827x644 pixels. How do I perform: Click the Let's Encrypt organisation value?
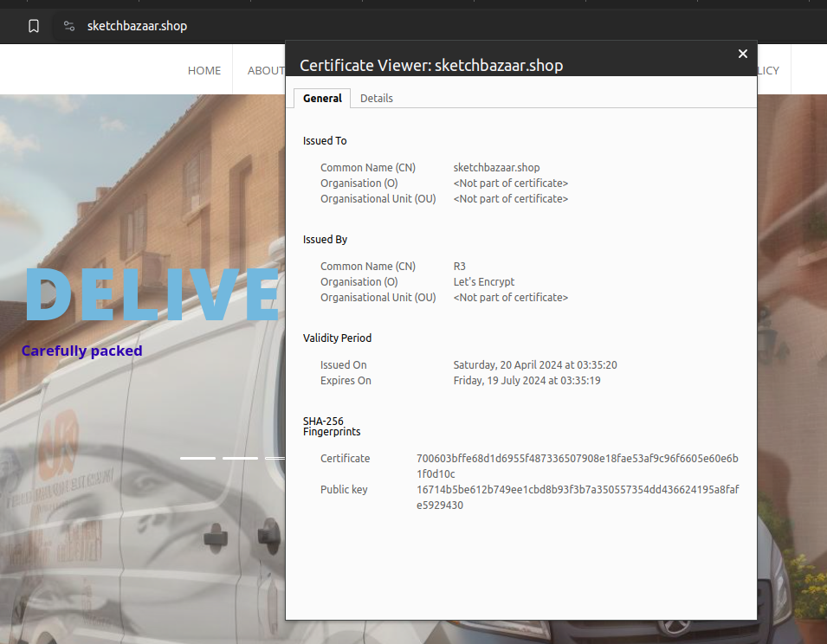click(x=483, y=281)
